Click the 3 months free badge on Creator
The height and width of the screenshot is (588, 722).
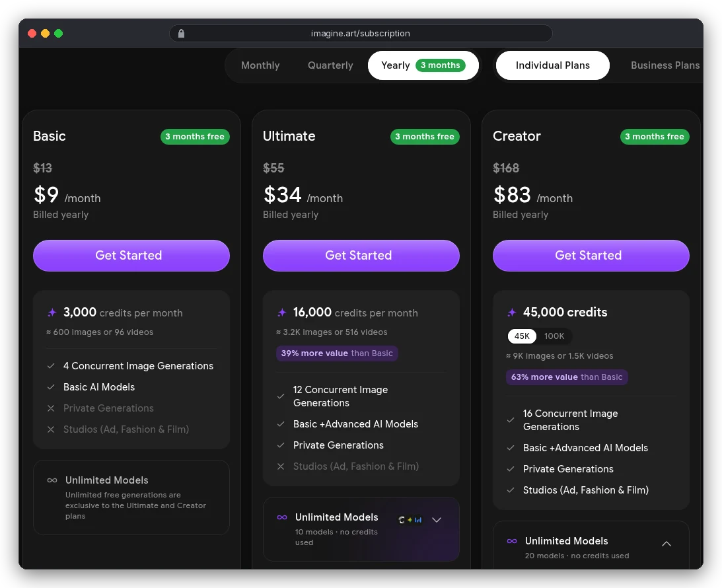click(x=655, y=137)
